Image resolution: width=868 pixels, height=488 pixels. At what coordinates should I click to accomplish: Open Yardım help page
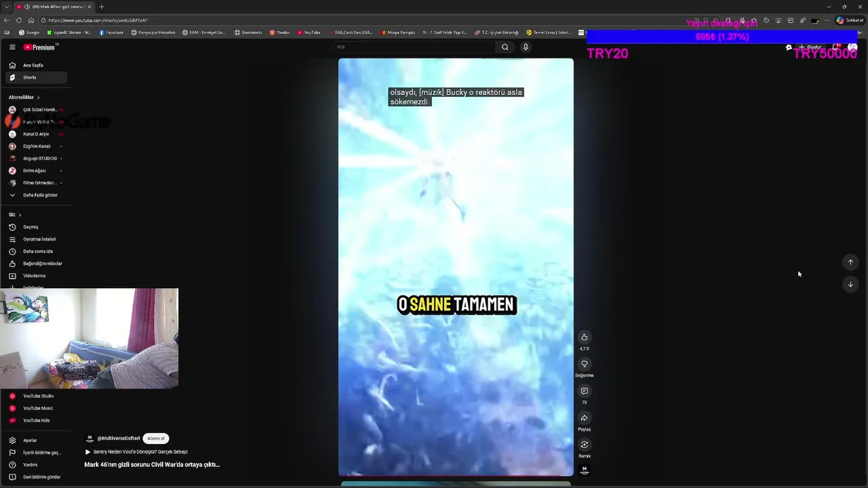click(x=35, y=464)
